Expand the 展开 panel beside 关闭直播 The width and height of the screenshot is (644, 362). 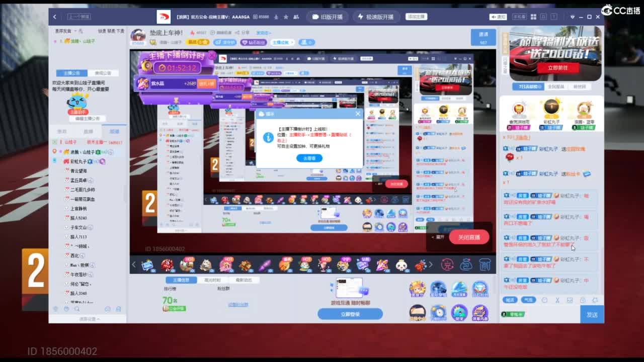(438, 237)
